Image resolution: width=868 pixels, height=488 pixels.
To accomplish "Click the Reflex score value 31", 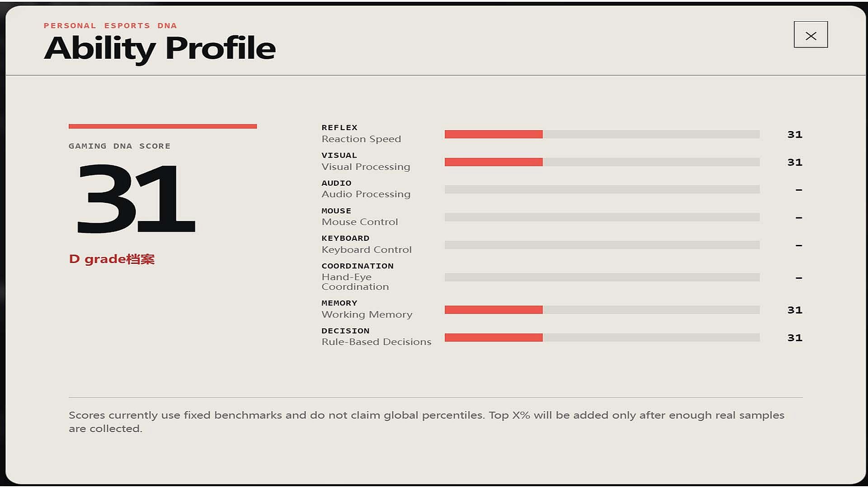I will [795, 135].
